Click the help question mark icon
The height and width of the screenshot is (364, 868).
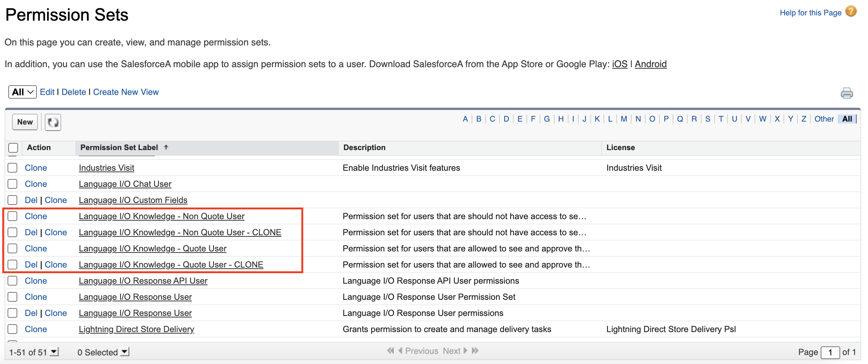click(851, 12)
